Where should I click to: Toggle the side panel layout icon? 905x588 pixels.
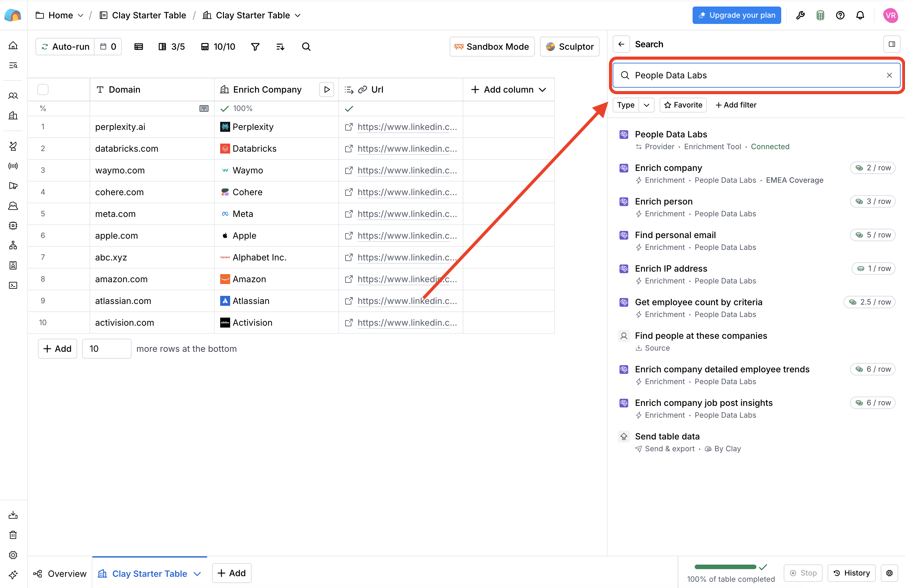pos(891,44)
